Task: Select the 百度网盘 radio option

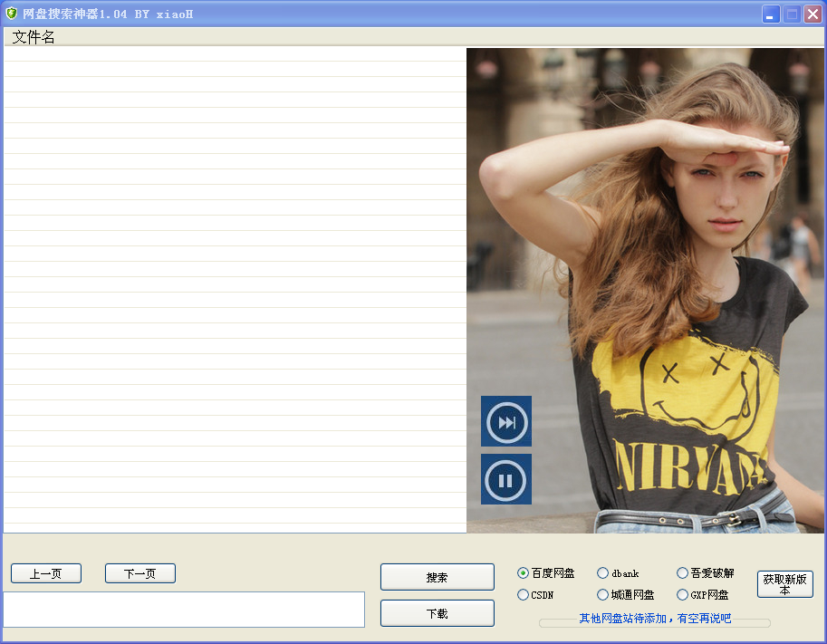Action: (524, 573)
